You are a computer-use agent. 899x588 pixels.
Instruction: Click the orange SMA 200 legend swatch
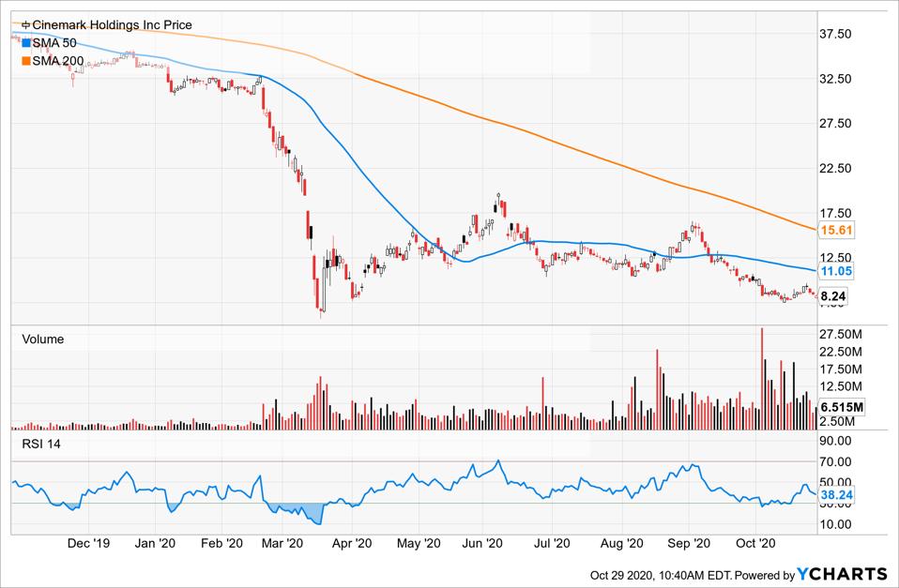[26, 61]
